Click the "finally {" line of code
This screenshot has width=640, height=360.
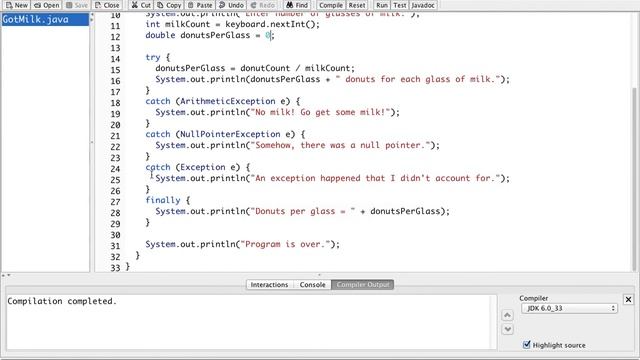(x=168, y=200)
